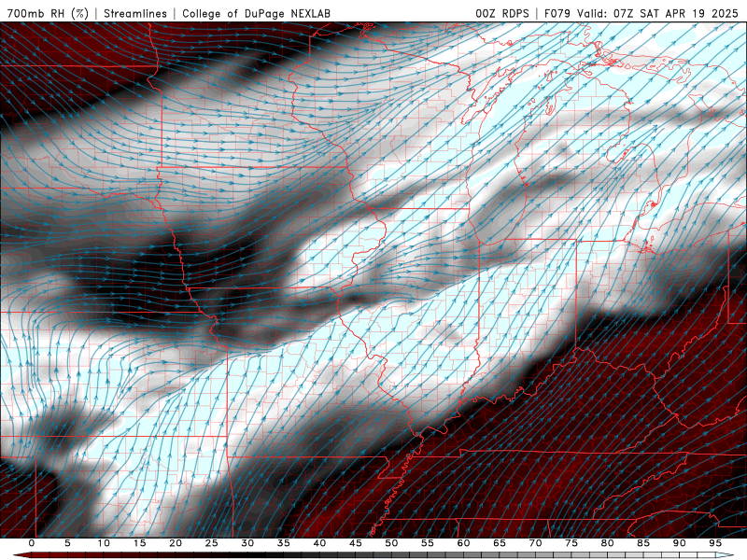
Task: Click the "College of DuPage NEXLAB" text
Action: pos(256,13)
